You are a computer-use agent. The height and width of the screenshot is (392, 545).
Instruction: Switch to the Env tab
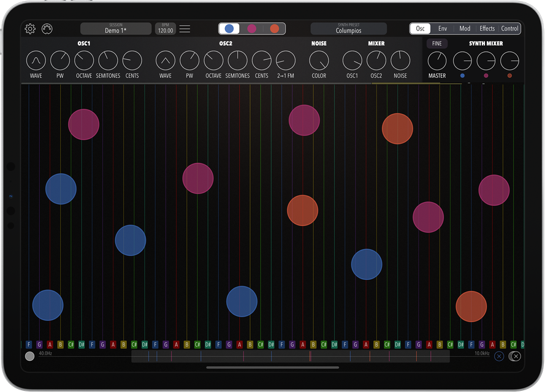[x=442, y=29]
